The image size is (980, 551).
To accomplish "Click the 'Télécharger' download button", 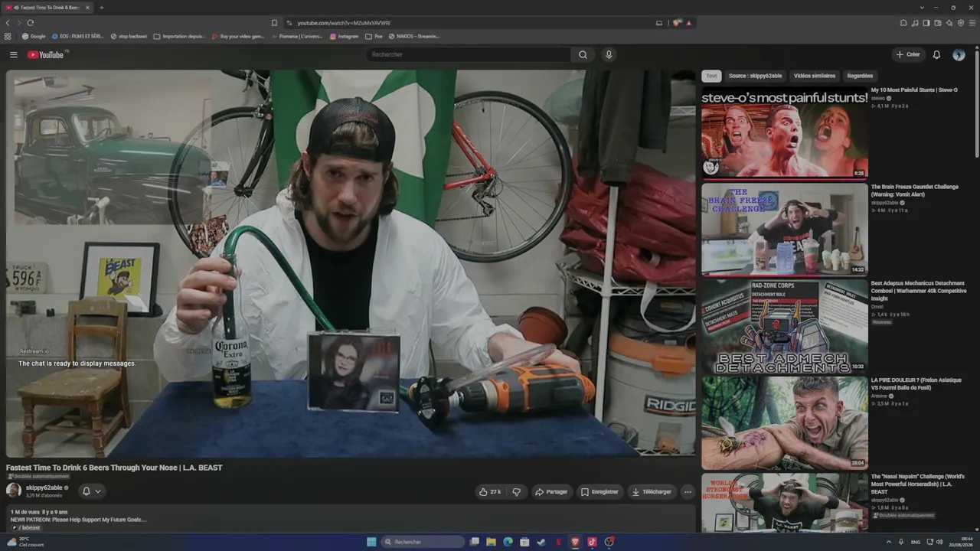I will pyautogui.click(x=652, y=491).
